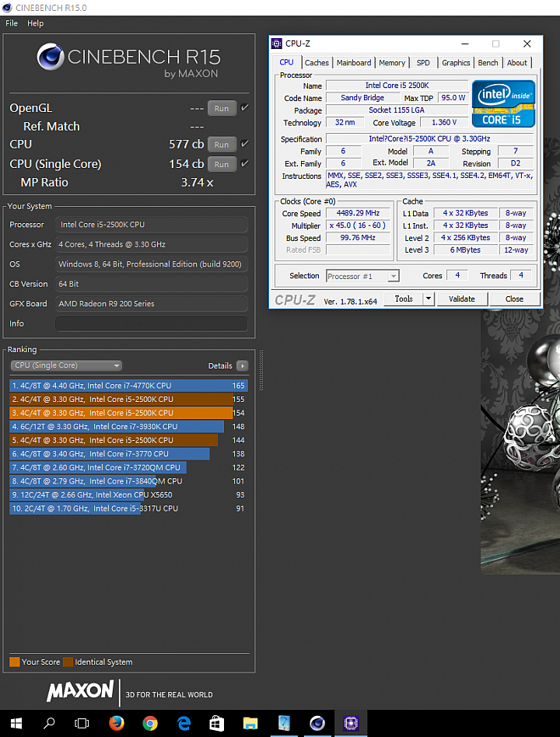This screenshot has height=737, width=560.
Task: Run the OpenGL benchmark
Action: tap(222, 108)
